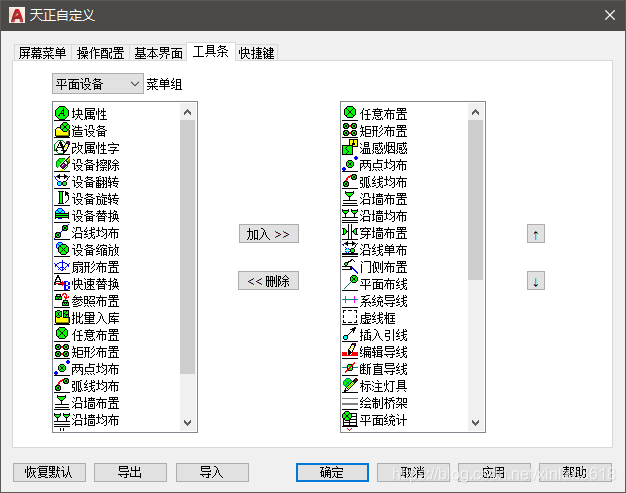Move item up with the ↑ button
Screen dimensions: 626x493
(x=536, y=234)
